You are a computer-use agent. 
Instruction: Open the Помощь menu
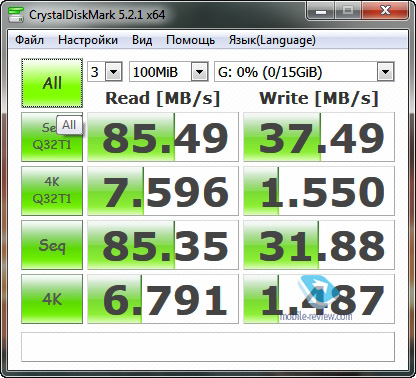coord(190,40)
